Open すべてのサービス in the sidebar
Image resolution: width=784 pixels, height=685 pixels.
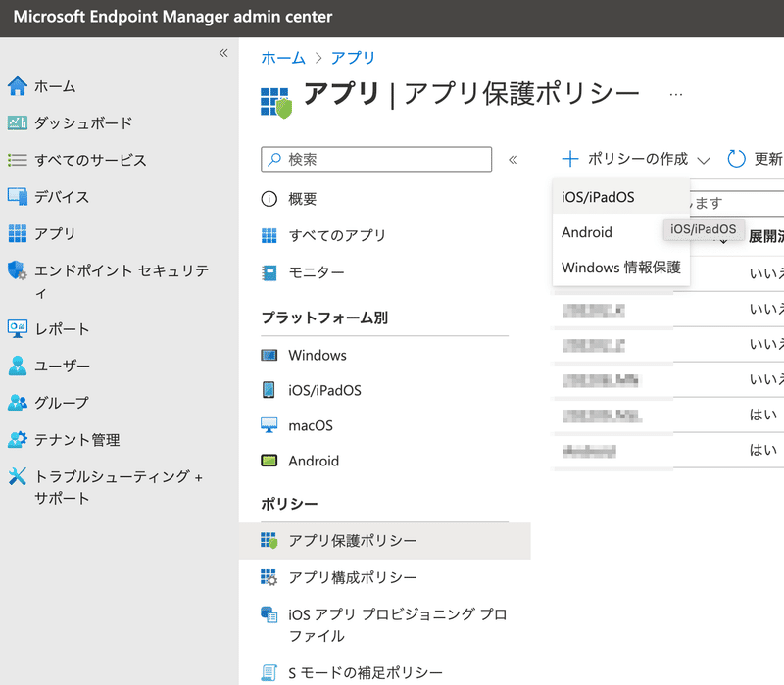coord(77,160)
